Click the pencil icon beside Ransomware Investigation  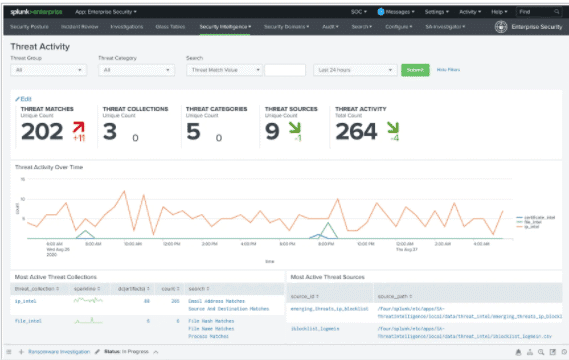(x=97, y=352)
